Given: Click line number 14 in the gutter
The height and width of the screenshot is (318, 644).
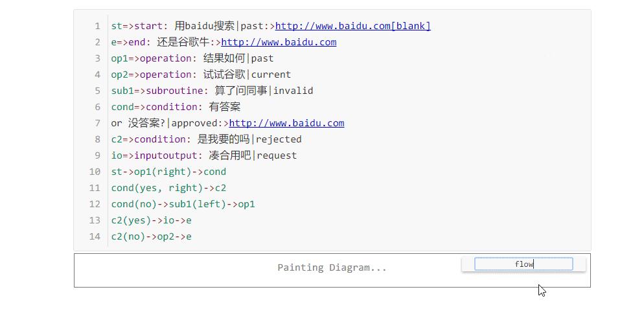Looking at the screenshot, I should click(95, 237).
